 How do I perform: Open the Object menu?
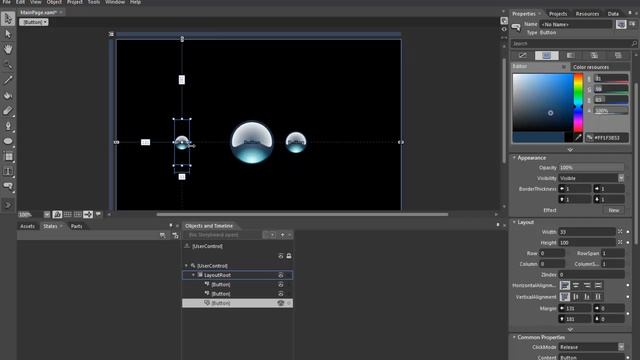pos(54,2)
